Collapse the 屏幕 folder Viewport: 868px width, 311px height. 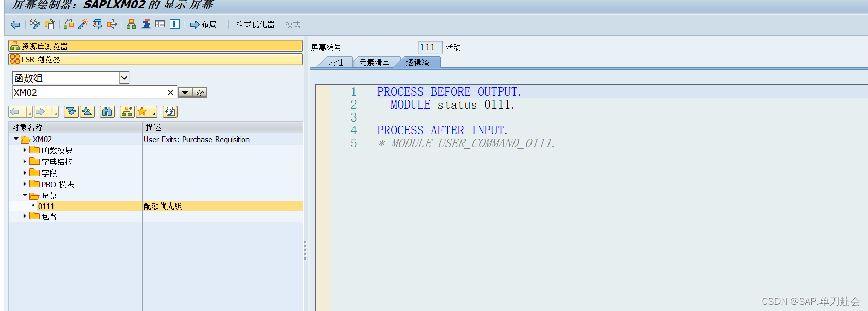click(25, 195)
